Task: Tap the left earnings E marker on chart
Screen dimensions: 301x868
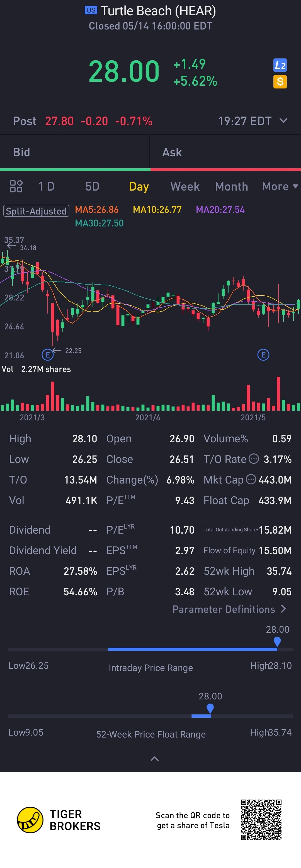Action: (x=48, y=354)
